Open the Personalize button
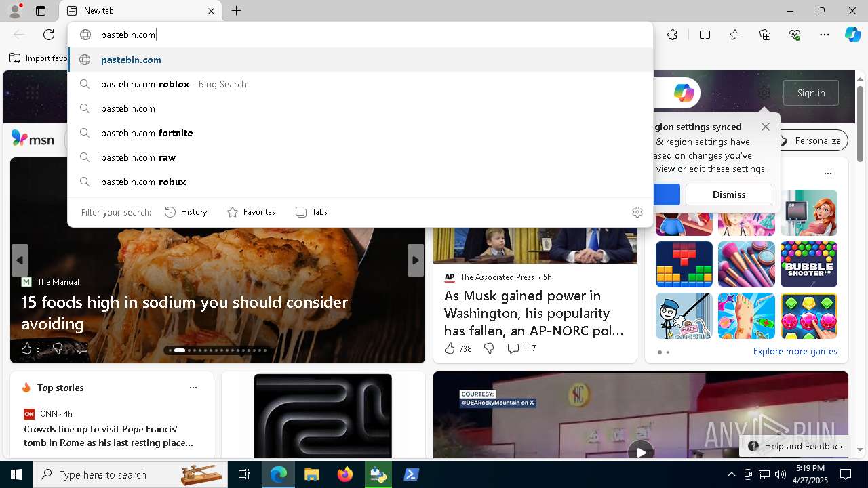 [810, 140]
